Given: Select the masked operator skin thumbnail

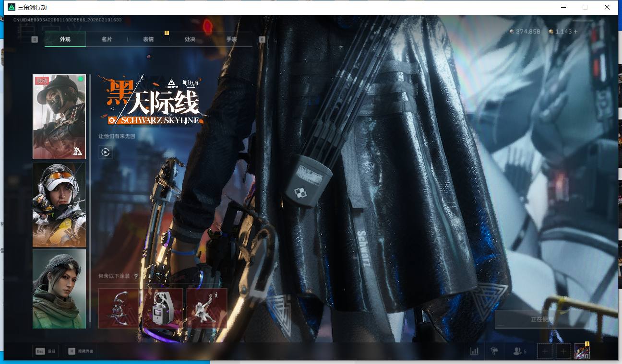Looking at the screenshot, I should (59, 117).
